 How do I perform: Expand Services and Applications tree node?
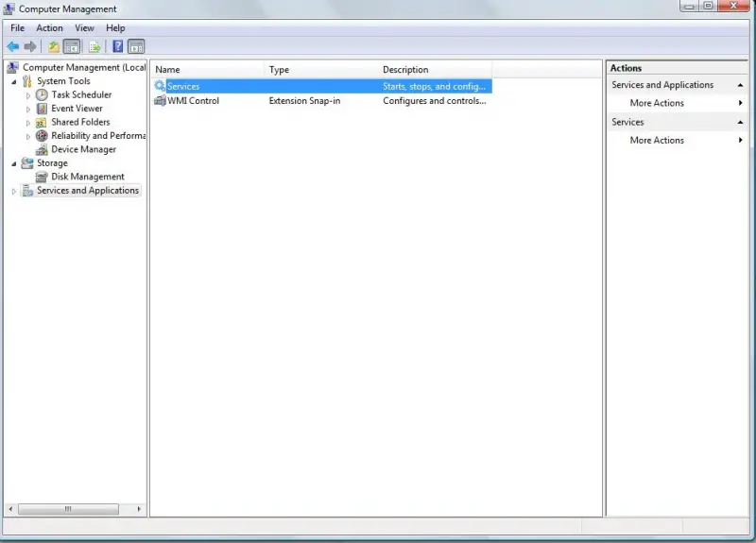coord(14,192)
